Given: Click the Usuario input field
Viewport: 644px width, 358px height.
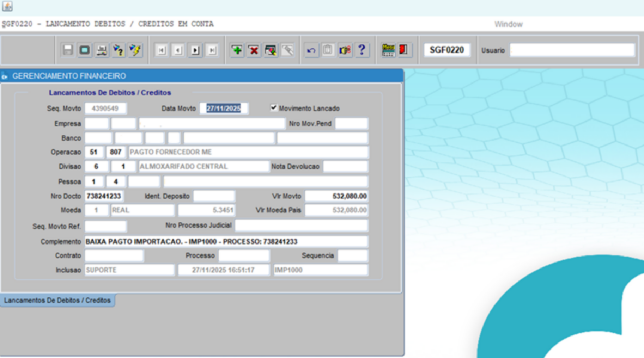Looking at the screenshot, I should coord(572,50).
